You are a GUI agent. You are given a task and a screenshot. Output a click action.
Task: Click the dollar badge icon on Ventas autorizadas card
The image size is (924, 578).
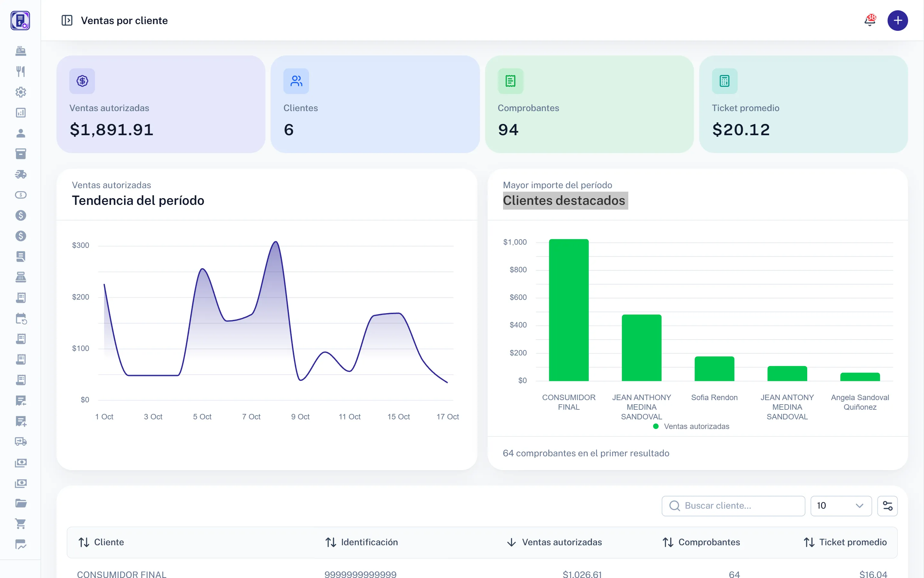pos(82,81)
